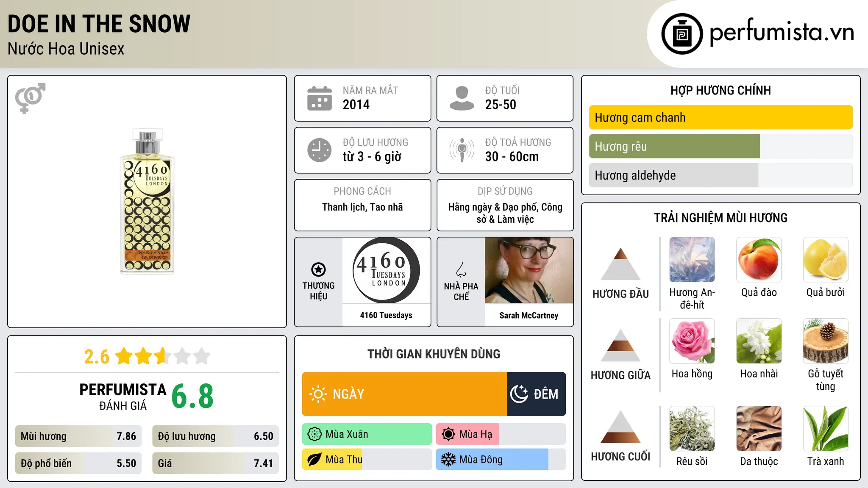Viewport: 868px width, 488px height.
Task: Click the Nước Hoa Unisex subtitle
Action: [66, 49]
